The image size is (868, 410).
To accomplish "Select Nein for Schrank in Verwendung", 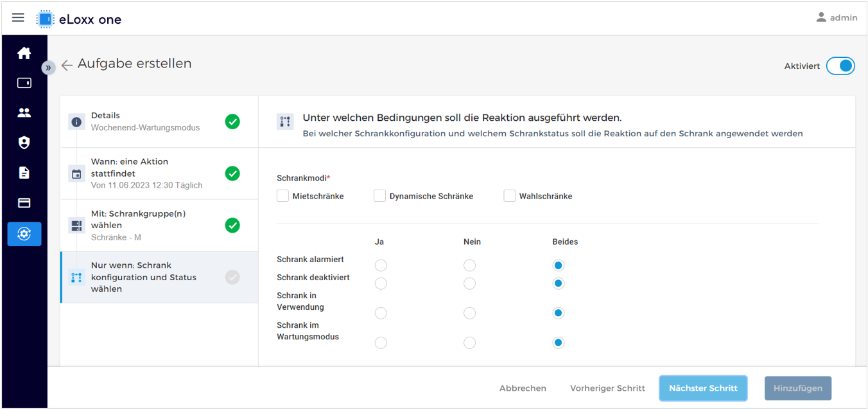I will 470,313.
